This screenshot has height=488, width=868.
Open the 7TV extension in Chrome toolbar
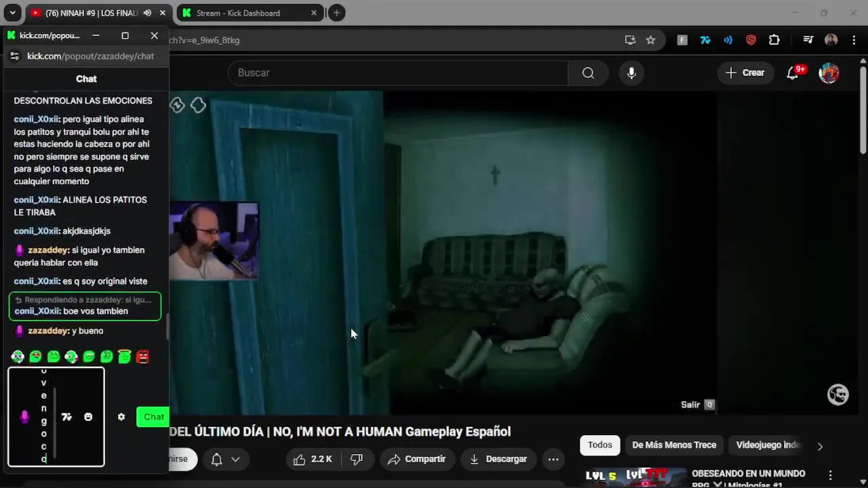(x=705, y=40)
